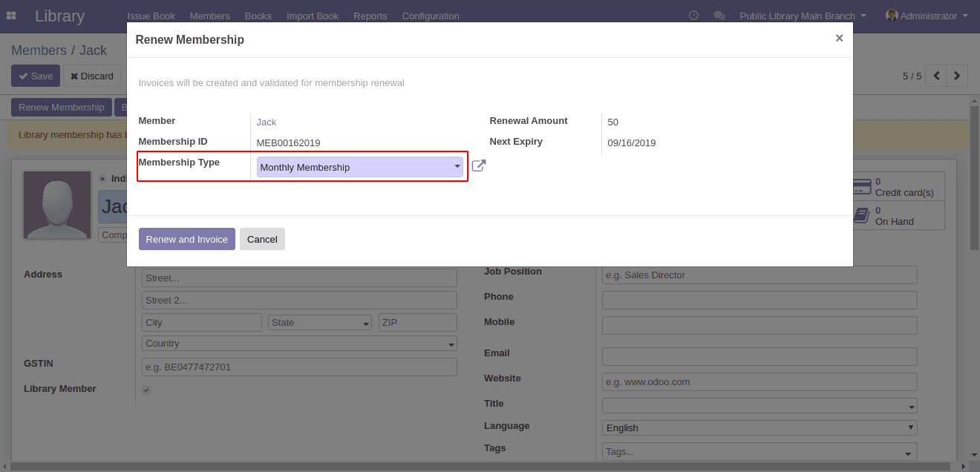Open the Issue Book menu
This screenshot has height=472, width=980.
pyautogui.click(x=151, y=16)
